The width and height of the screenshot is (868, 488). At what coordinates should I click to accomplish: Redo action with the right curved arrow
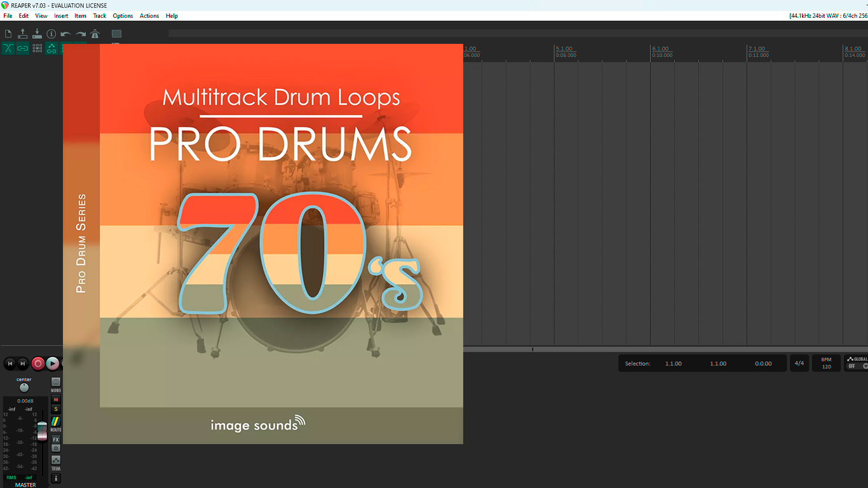click(x=81, y=34)
